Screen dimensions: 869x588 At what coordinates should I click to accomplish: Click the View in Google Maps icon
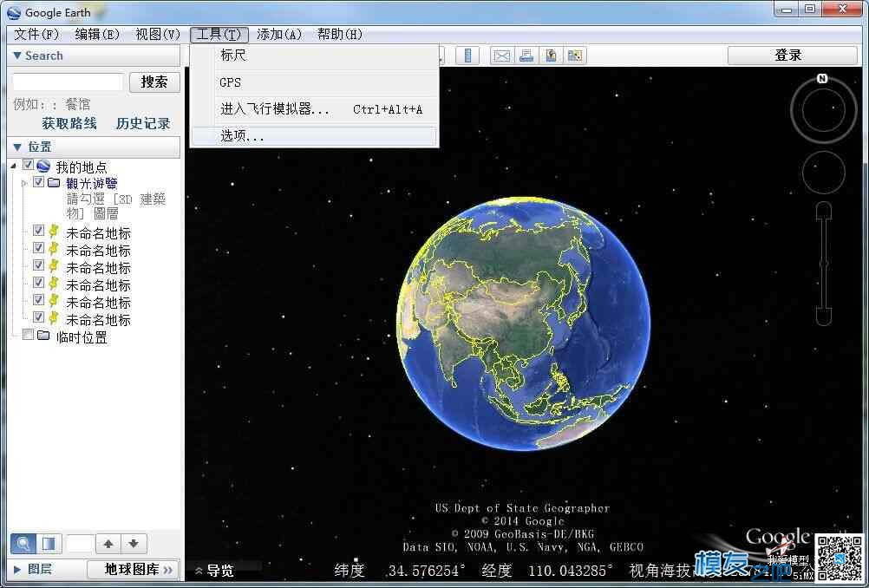tap(575, 56)
